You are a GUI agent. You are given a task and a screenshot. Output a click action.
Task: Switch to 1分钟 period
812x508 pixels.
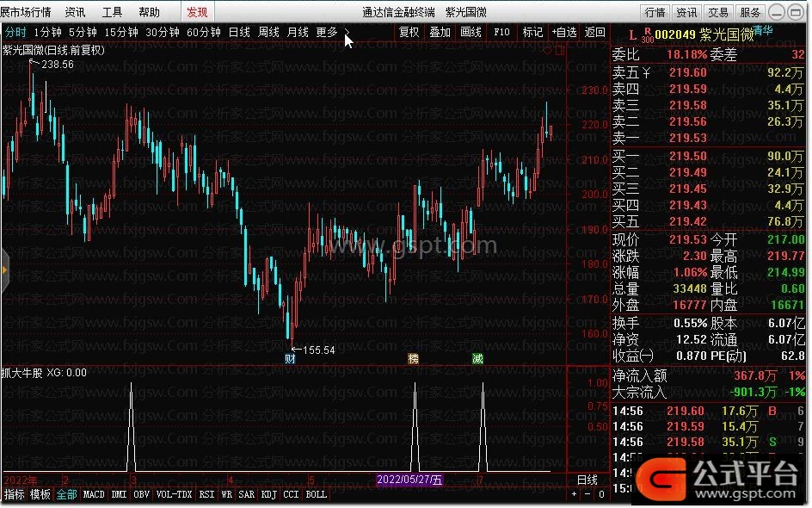click(47, 32)
